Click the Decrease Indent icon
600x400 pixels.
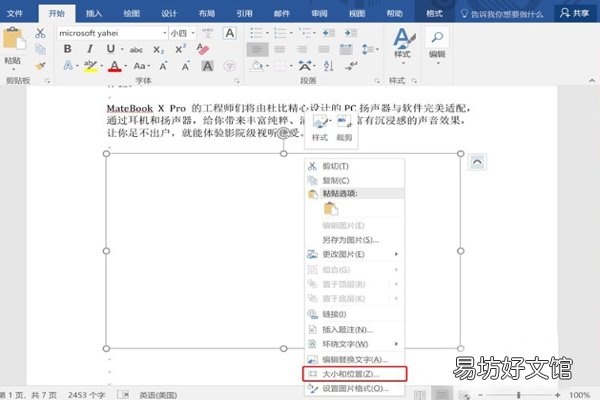point(328,33)
